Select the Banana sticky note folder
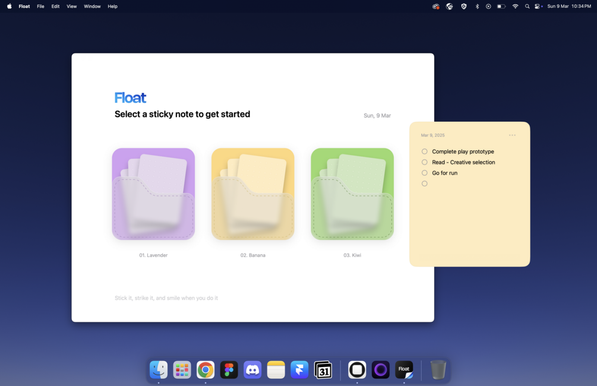The height and width of the screenshot is (386, 597). pyautogui.click(x=253, y=194)
